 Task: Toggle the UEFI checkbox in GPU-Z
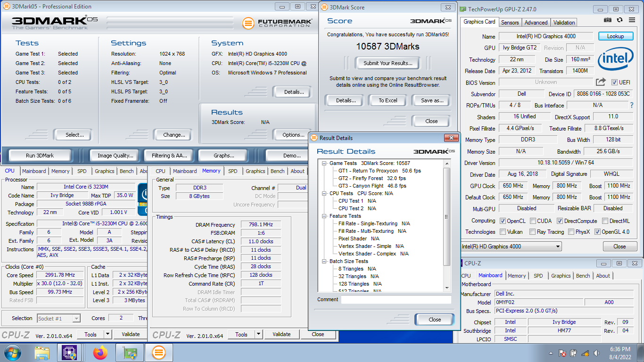point(614,82)
